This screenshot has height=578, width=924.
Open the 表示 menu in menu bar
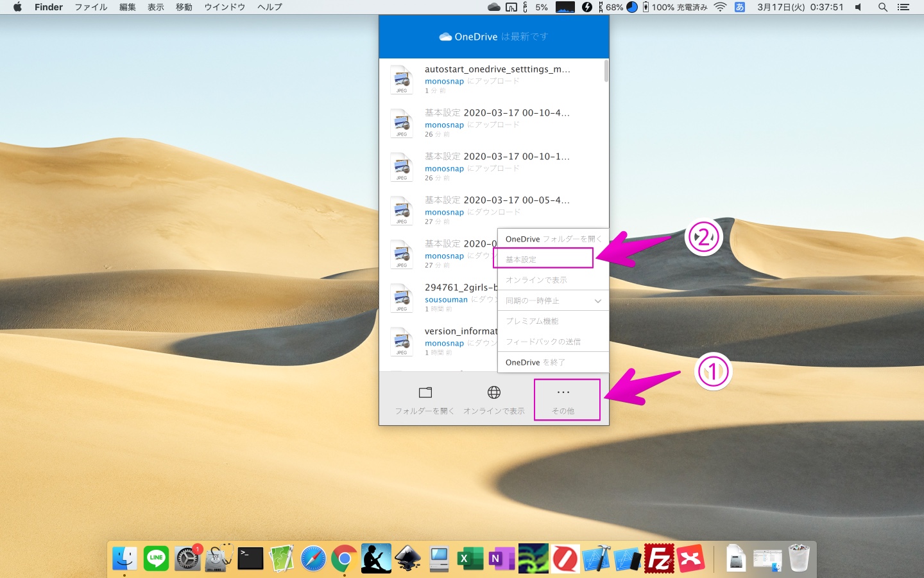point(156,7)
